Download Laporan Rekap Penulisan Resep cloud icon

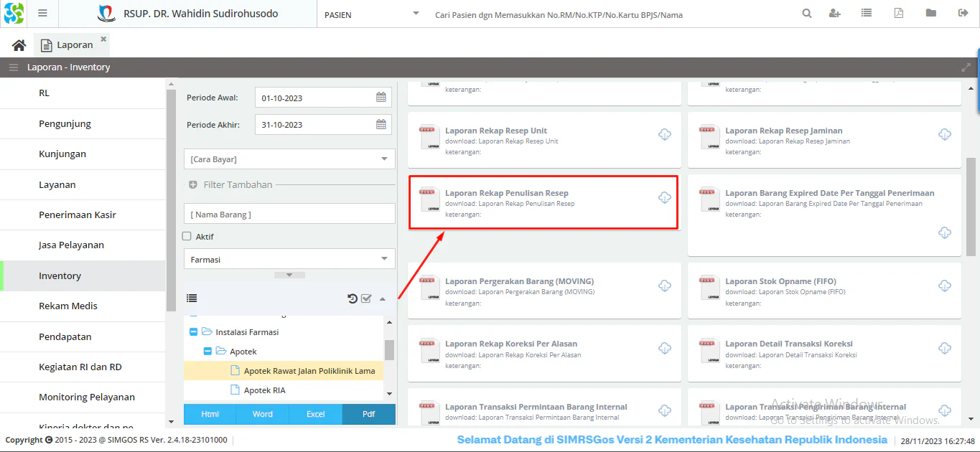(665, 197)
